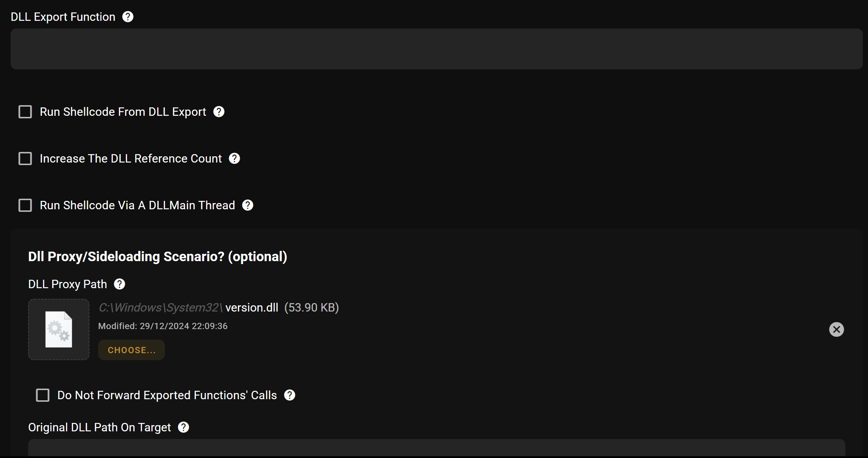Toggle Run Shellcode Via A DLLMain Thread

point(25,205)
